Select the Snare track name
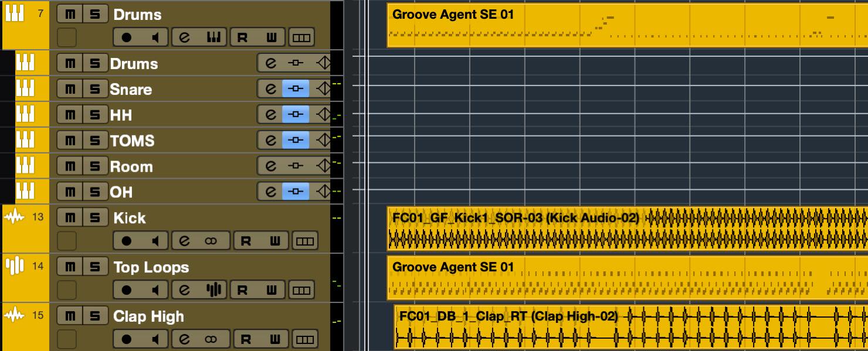The width and height of the screenshot is (868, 351). [131, 89]
